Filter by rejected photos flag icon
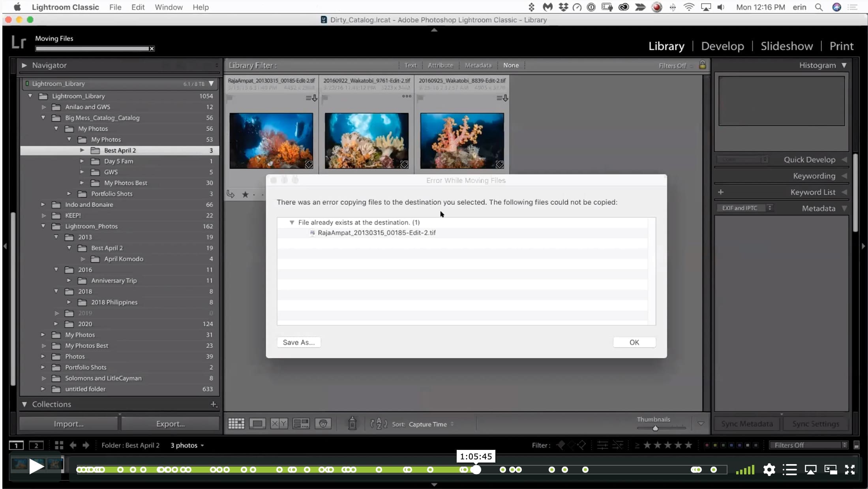The image size is (868, 489). click(581, 445)
